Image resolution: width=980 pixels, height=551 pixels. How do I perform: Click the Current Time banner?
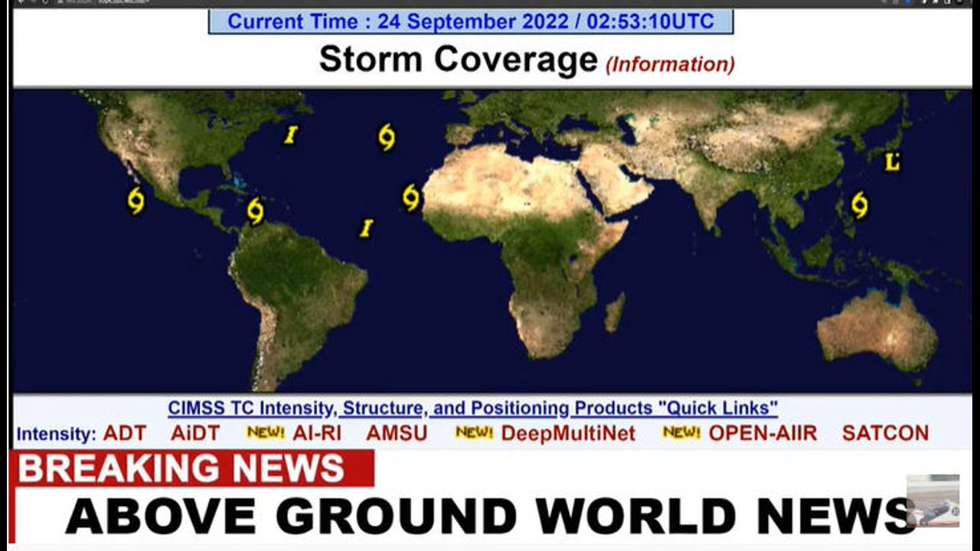tap(471, 21)
